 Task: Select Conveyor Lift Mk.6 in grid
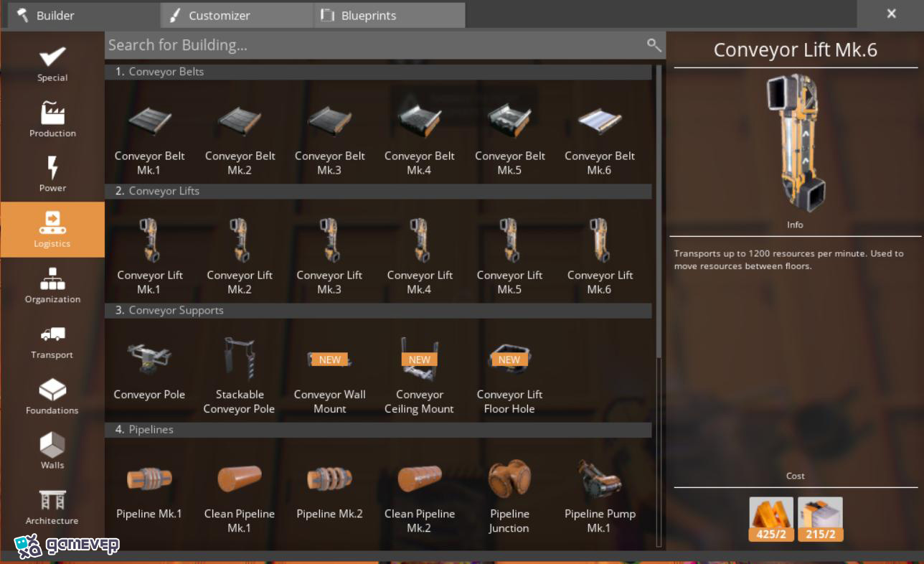coord(600,253)
